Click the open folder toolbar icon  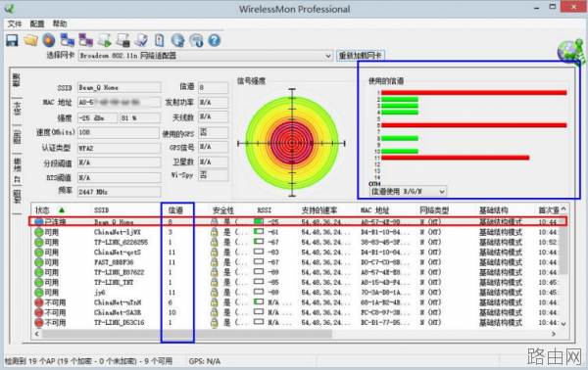click(x=30, y=40)
